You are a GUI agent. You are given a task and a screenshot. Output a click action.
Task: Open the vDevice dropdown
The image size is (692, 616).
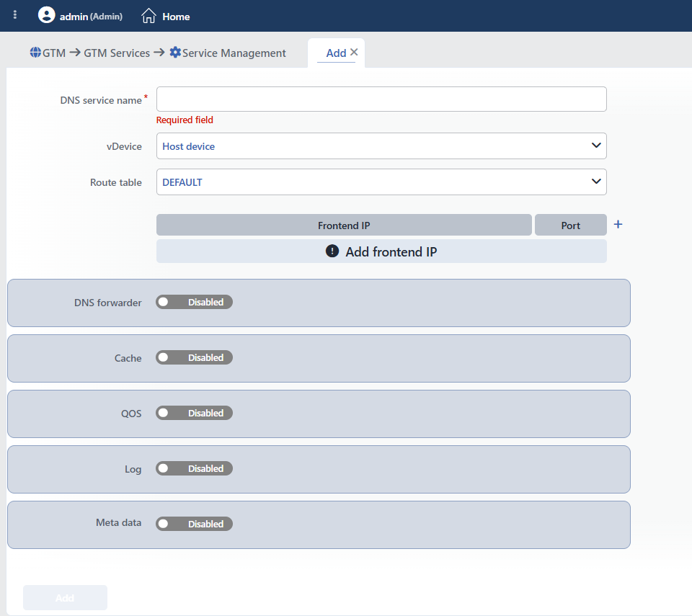[381, 146]
